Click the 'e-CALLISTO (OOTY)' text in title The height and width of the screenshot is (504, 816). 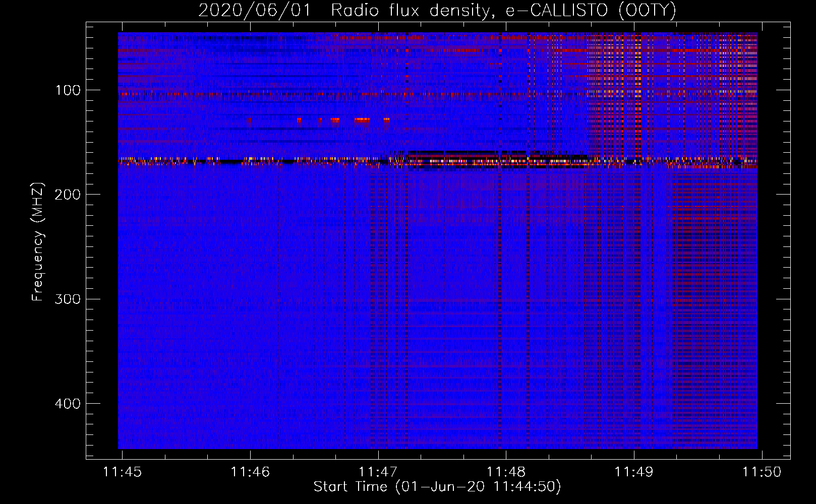coord(591,11)
